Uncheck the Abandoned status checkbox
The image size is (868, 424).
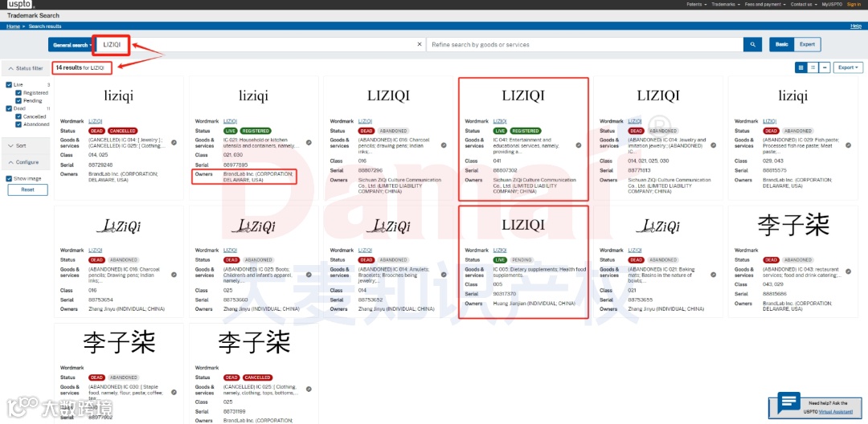coord(18,124)
